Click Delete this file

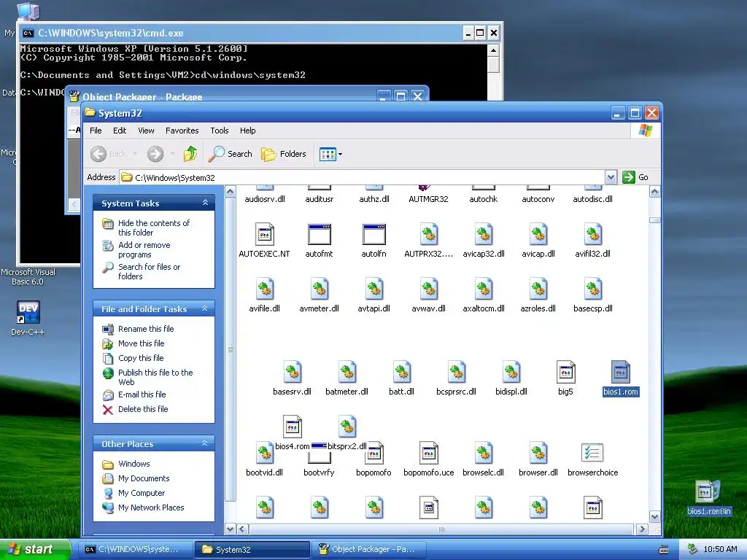(x=143, y=409)
